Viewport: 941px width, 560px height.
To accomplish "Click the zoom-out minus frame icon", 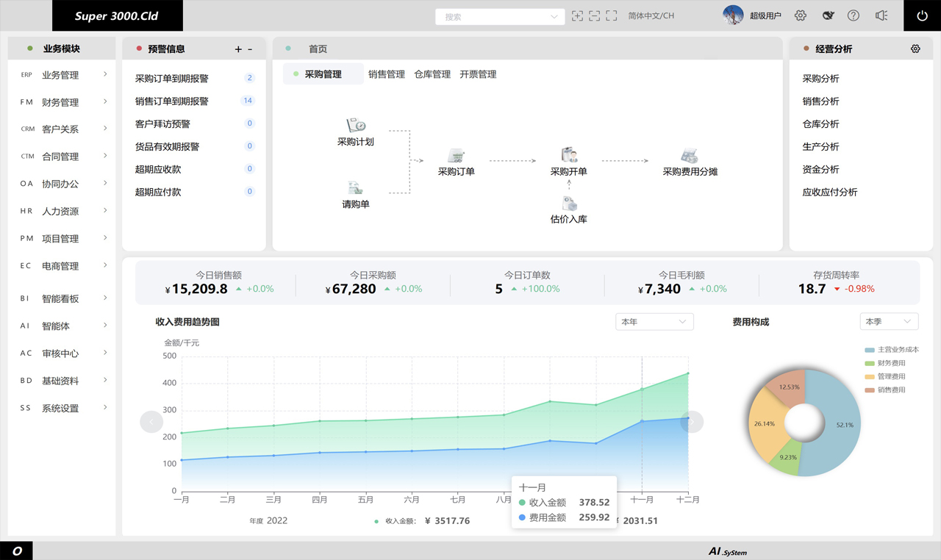I will click(594, 16).
